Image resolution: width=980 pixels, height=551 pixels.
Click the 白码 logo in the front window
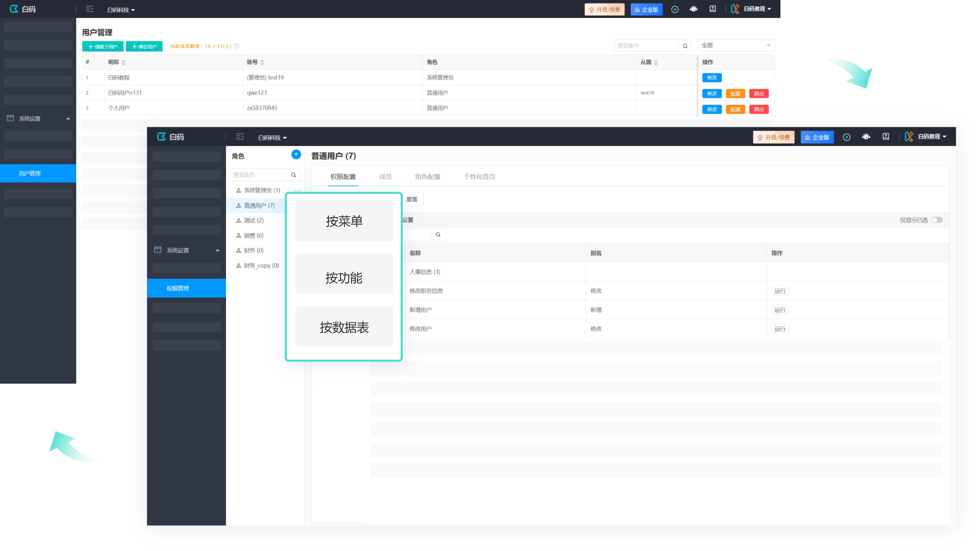pos(170,137)
